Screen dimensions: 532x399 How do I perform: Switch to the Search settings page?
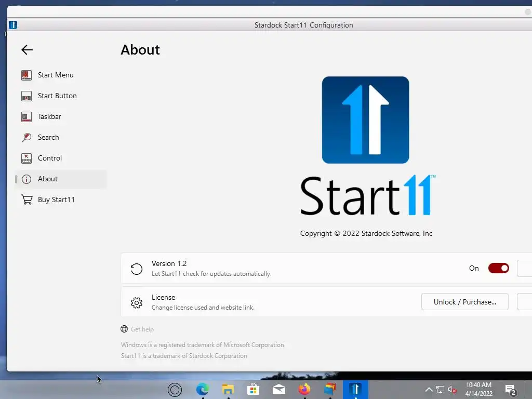(x=61, y=137)
